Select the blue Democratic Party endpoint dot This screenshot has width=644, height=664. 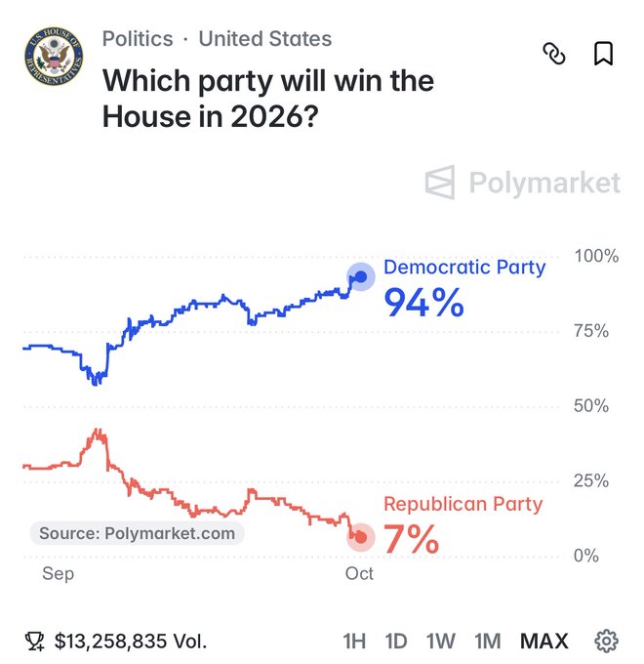(x=361, y=276)
